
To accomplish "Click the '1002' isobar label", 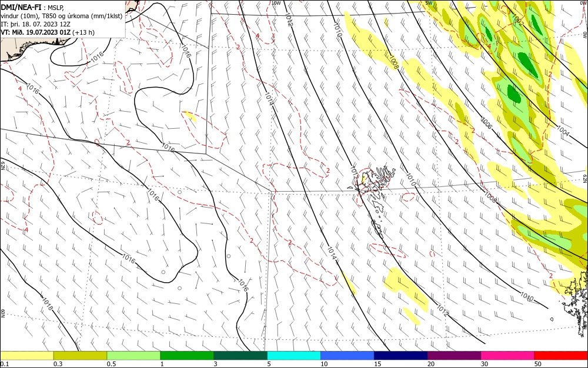I will tap(517, 19).
